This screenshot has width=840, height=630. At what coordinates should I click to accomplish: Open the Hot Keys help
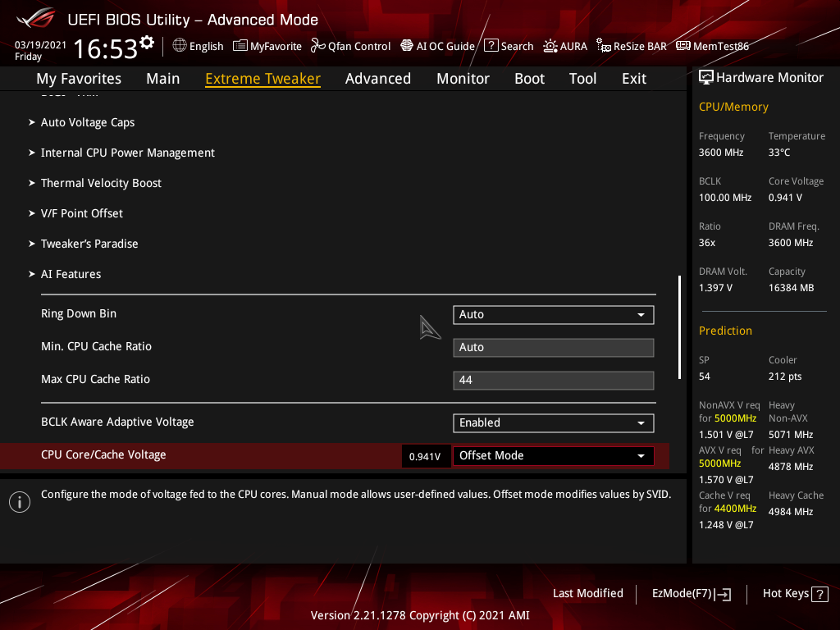pos(795,594)
